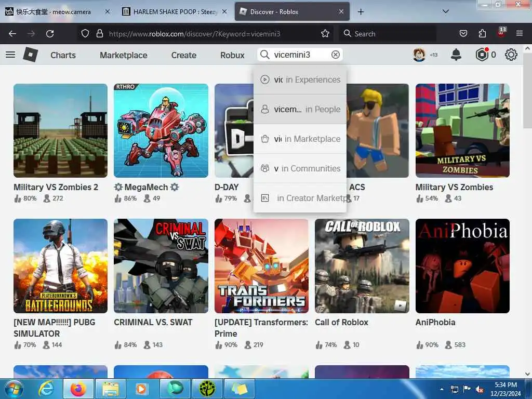
Task: Bookmark this page with the star
Action: [325, 34]
